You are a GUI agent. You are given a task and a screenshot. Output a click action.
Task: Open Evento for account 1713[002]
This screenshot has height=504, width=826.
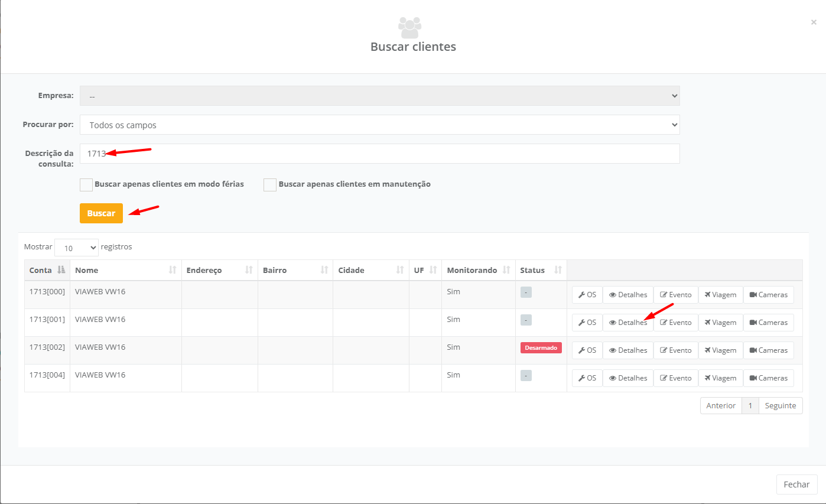coord(675,350)
